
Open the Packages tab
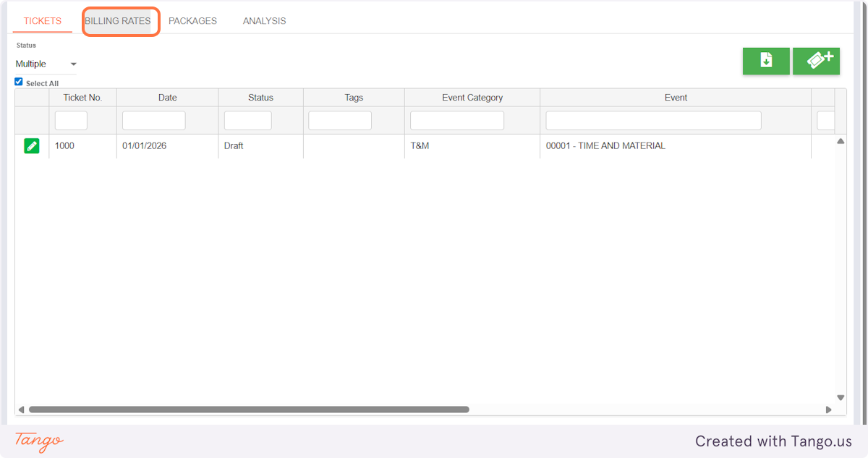click(192, 21)
